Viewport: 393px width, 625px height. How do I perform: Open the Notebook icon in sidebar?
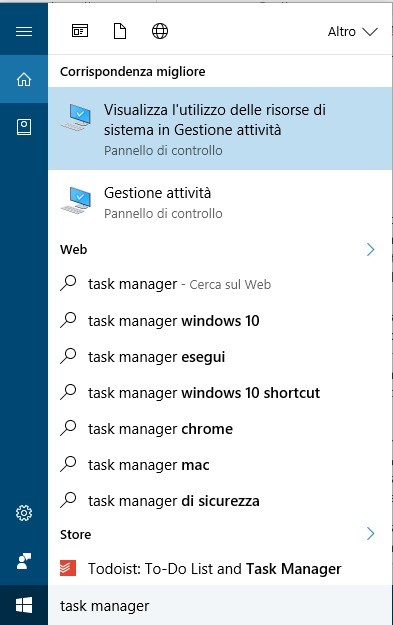tap(24, 127)
